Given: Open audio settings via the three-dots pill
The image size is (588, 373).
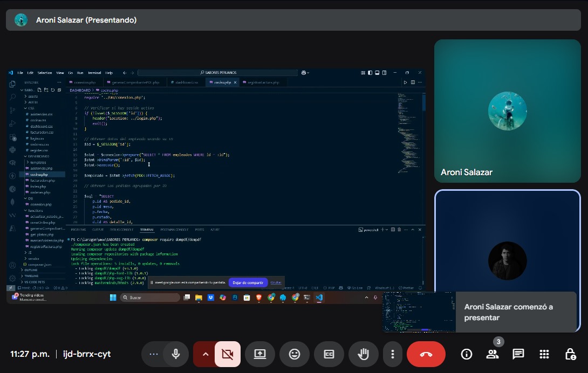Looking at the screenshot, I should pos(154,354).
